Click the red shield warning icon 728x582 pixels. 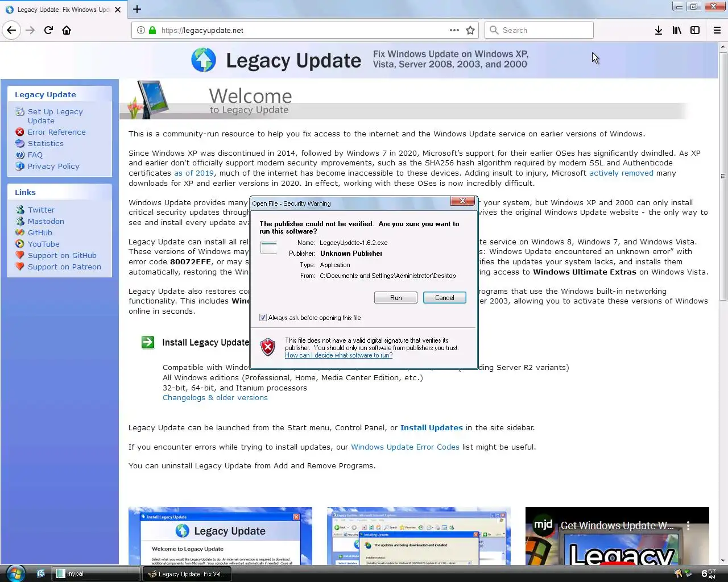(268, 347)
